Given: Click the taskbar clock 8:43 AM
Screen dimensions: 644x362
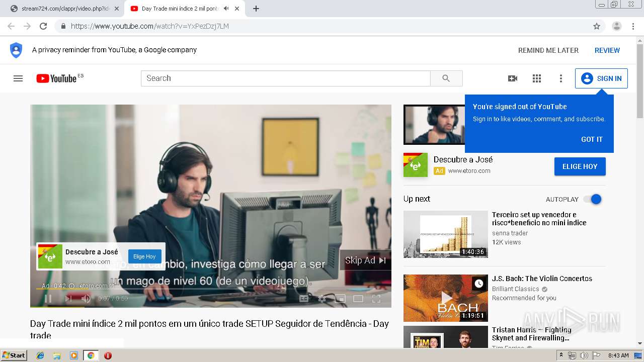Looking at the screenshot, I should click(x=618, y=355).
